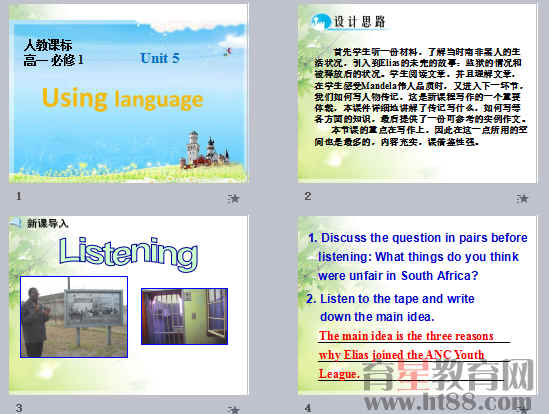Click the www.ht88.com watermark link
Image resolution: width=549 pixels, height=414 pixels.
pos(447,402)
